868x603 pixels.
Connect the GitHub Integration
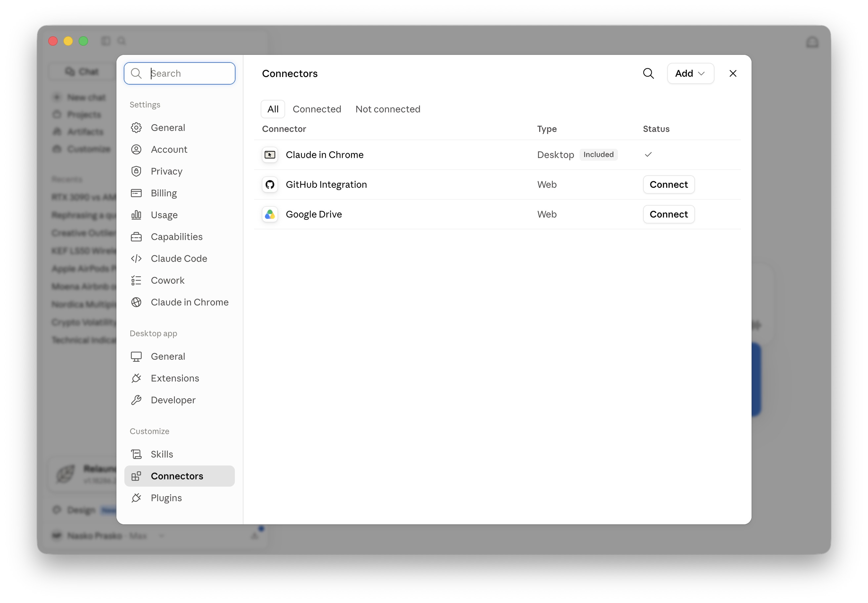669,185
